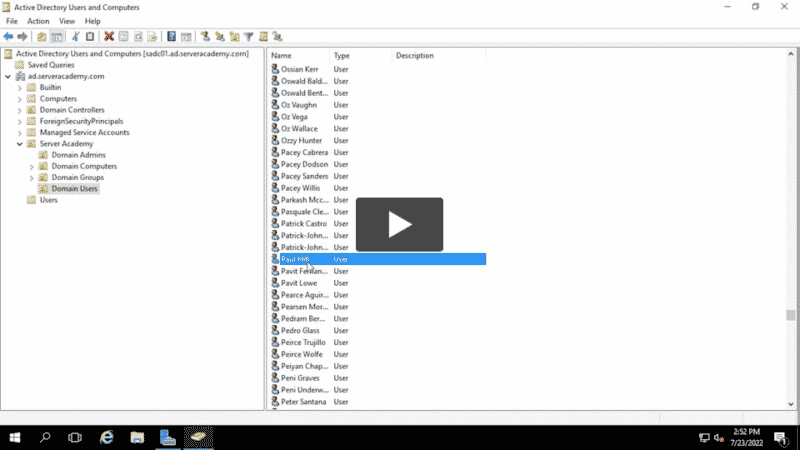Click the up one level folder icon

click(42, 37)
